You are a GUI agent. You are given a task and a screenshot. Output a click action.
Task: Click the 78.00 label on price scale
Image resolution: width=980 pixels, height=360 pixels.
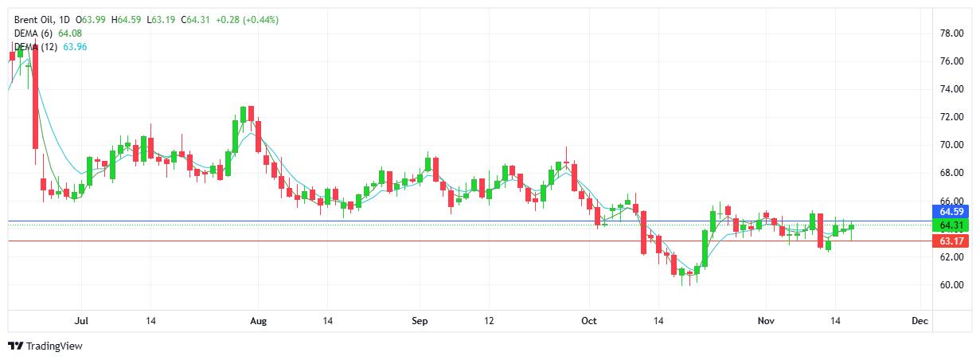point(952,33)
